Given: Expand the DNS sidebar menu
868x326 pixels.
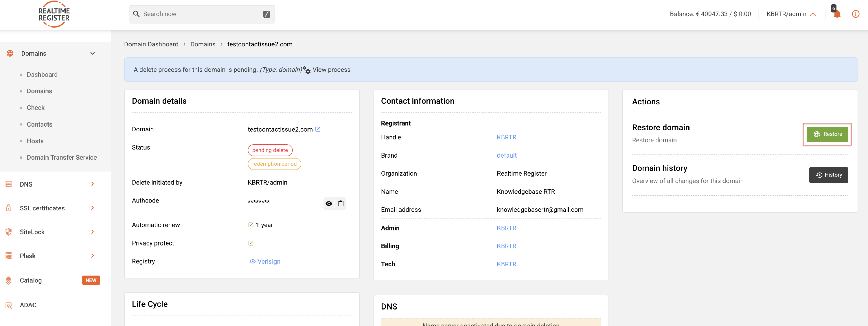Looking at the screenshot, I should [92, 184].
